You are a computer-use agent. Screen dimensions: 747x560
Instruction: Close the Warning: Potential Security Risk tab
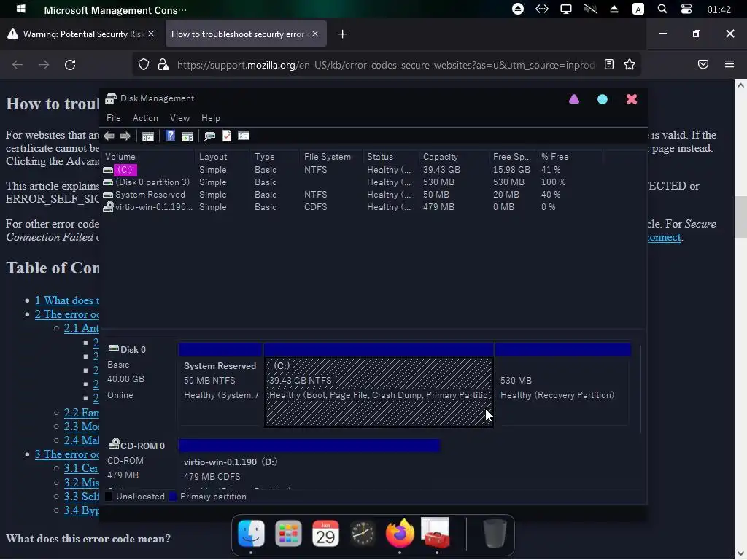point(151,34)
